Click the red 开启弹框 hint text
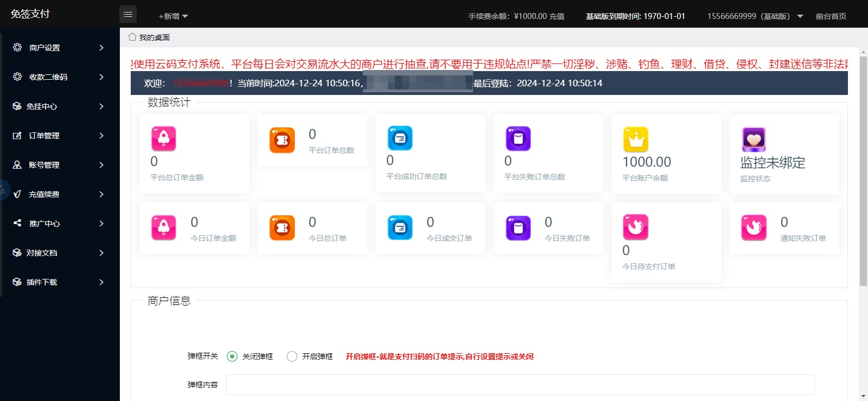 (439, 357)
